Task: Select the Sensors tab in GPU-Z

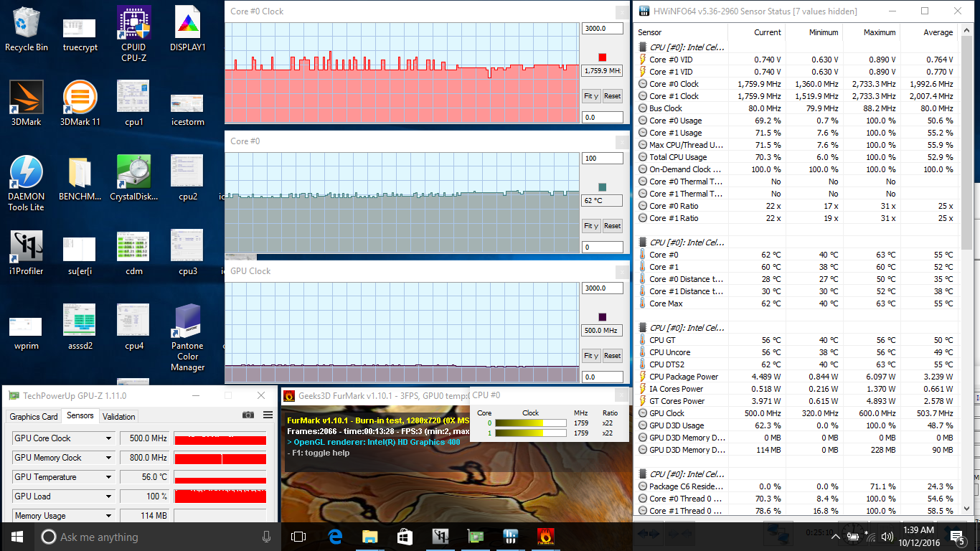Action: tap(80, 415)
